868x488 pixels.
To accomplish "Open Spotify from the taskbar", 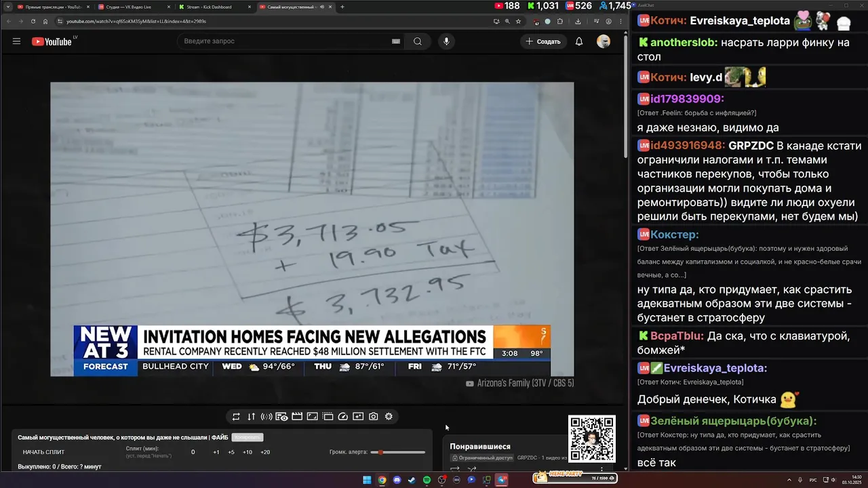I will pyautogui.click(x=427, y=480).
